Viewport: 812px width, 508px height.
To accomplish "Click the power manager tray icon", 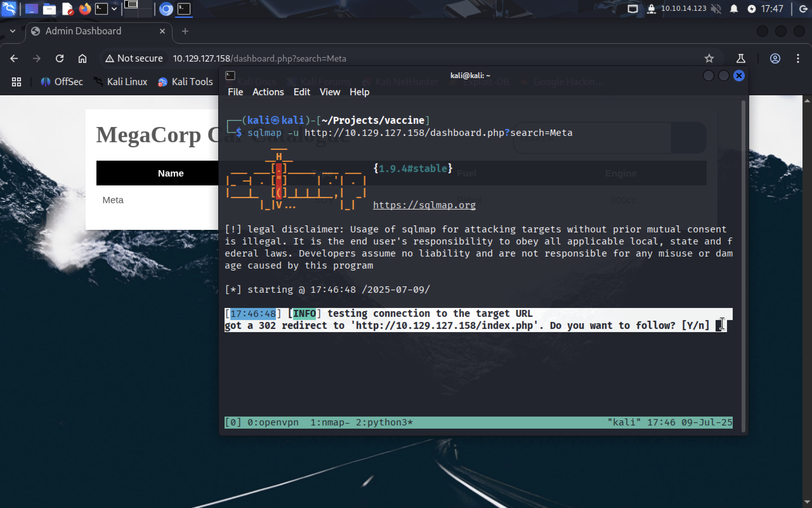I will tap(752, 9).
